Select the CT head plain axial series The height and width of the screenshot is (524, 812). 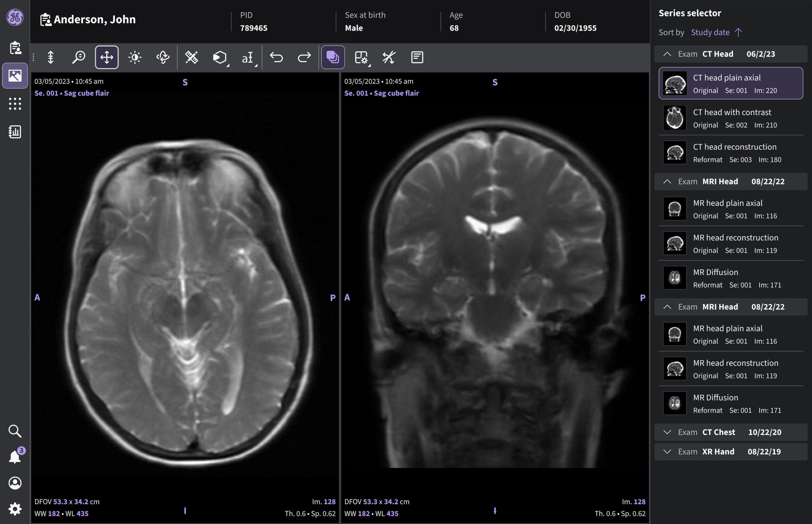tap(731, 83)
